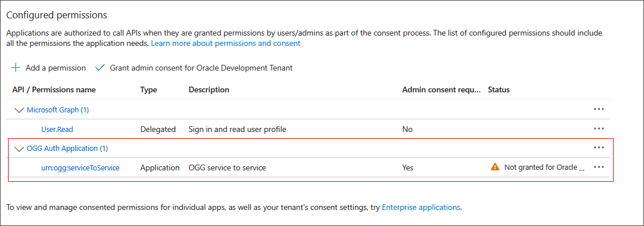644x226 pixels.
Task: Open Learn more about permissions and consent link
Action: pos(226,43)
